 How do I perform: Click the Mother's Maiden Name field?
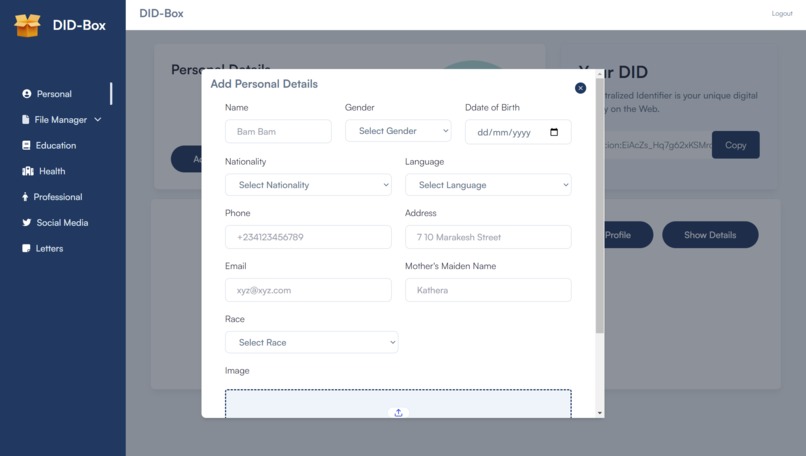[488, 290]
